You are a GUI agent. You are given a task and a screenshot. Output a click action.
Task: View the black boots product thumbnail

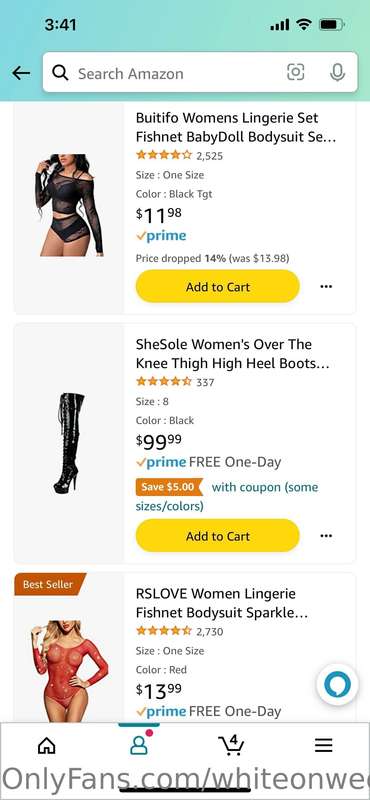69,443
